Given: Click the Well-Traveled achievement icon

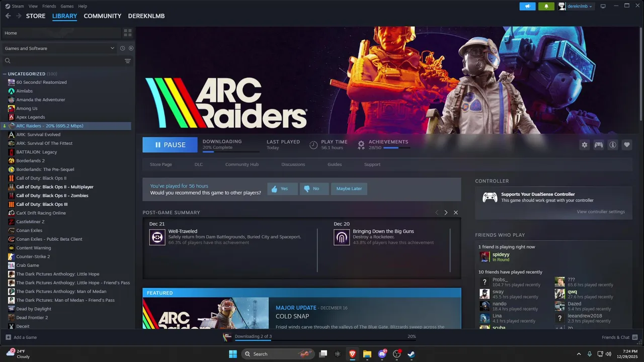Looking at the screenshot, I should pyautogui.click(x=157, y=237).
